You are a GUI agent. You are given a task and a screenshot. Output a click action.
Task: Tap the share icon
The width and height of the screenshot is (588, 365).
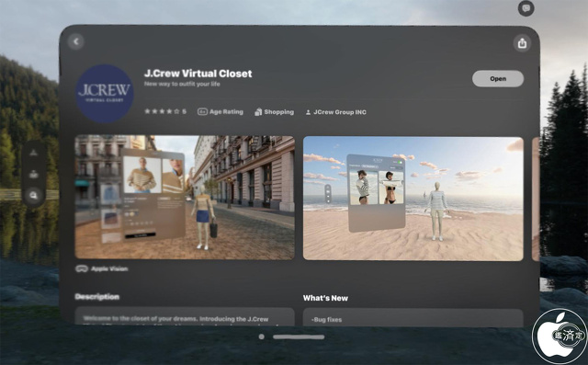coord(522,43)
